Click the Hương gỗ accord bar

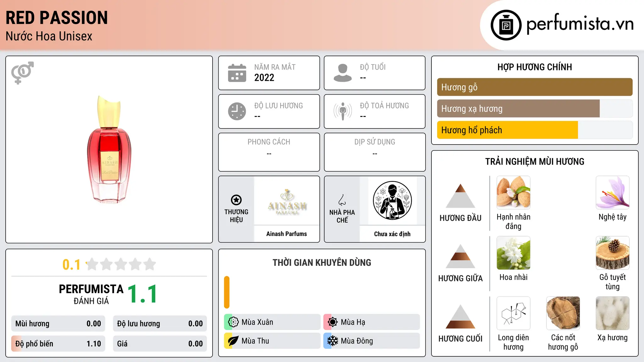click(x=535, y=87)
